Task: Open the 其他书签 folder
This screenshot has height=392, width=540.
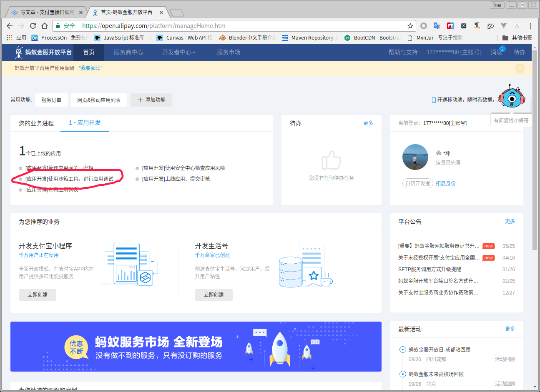Action: pos(517,37)
